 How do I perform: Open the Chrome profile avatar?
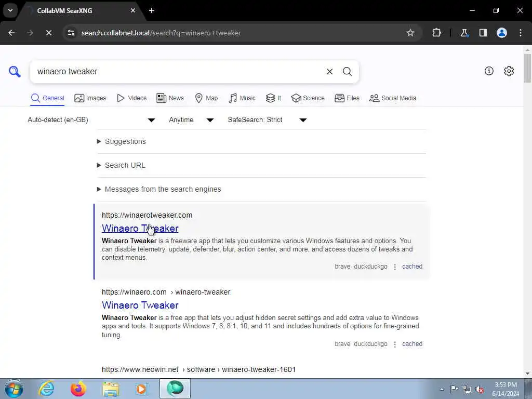point(502,33)
